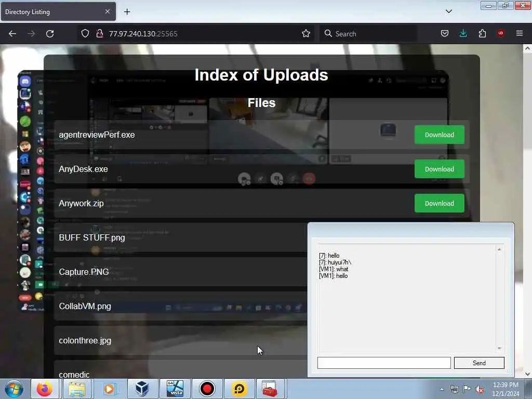Click the chat log scroll up arrow
This screenshot has width=532, height=399.
(x=499, y=249)
